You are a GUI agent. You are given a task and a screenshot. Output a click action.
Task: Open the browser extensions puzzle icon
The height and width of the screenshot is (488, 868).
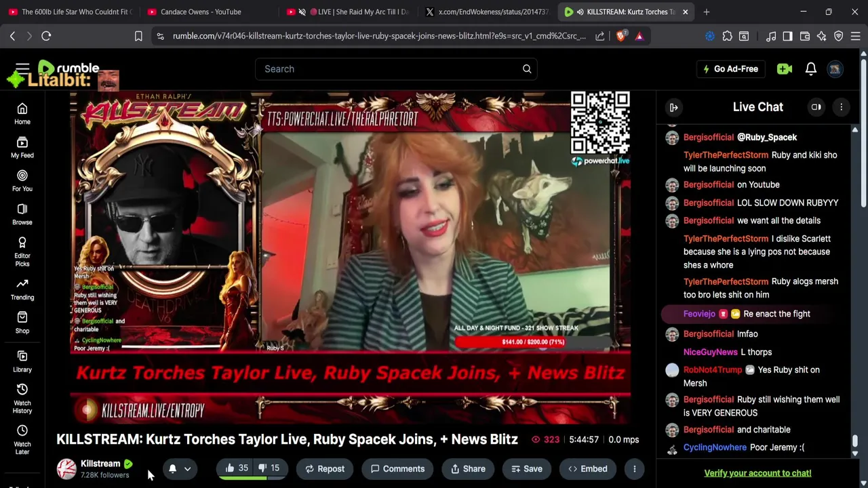(x=727, y=36)
